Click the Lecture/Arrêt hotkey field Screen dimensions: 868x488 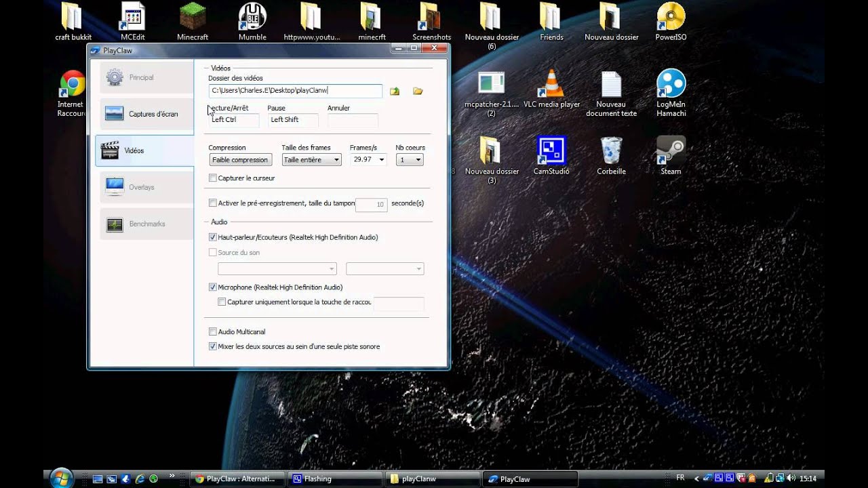pyautogui.click(x=234, y=120)
